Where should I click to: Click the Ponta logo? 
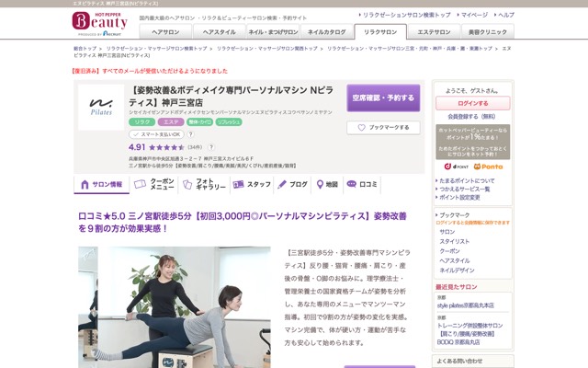[x=488, y=167]
